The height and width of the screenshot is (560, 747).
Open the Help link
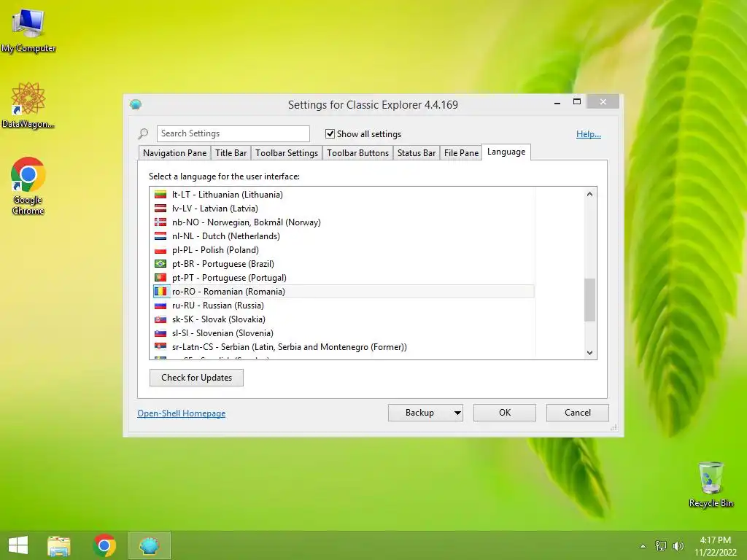[x=589, y=134]
